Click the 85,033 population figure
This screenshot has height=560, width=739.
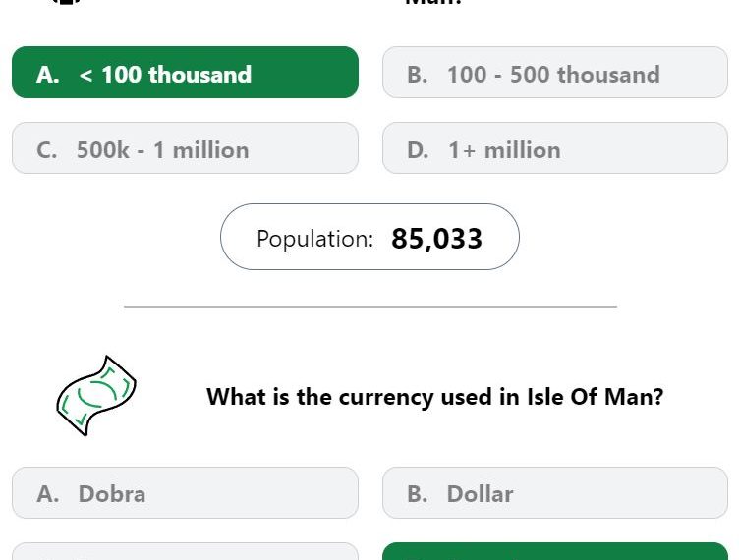[437, 239]
